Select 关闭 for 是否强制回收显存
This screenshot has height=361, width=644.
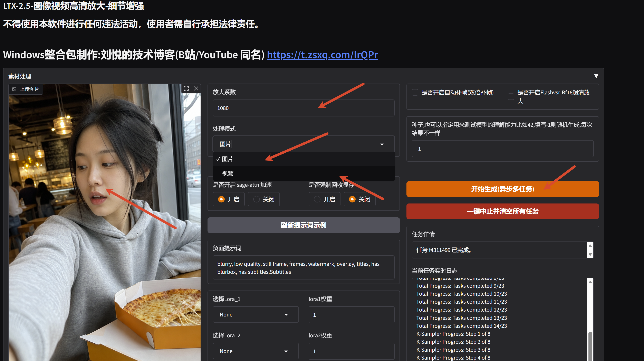[x=359, y=199]
